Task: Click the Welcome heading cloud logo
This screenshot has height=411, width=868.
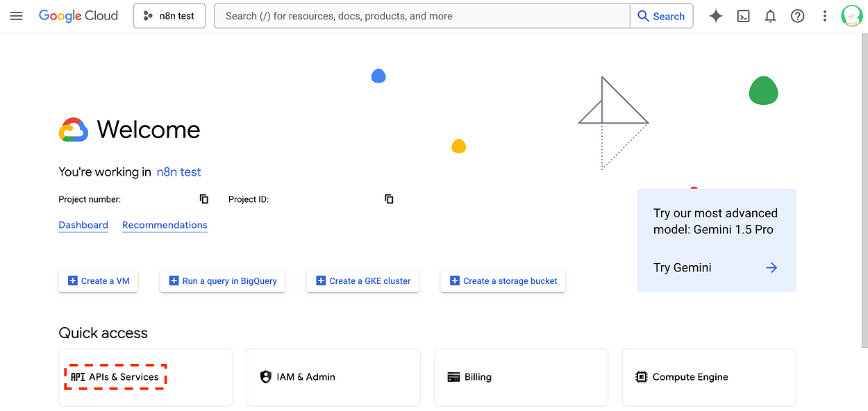Action: click(x=74, y=130)
